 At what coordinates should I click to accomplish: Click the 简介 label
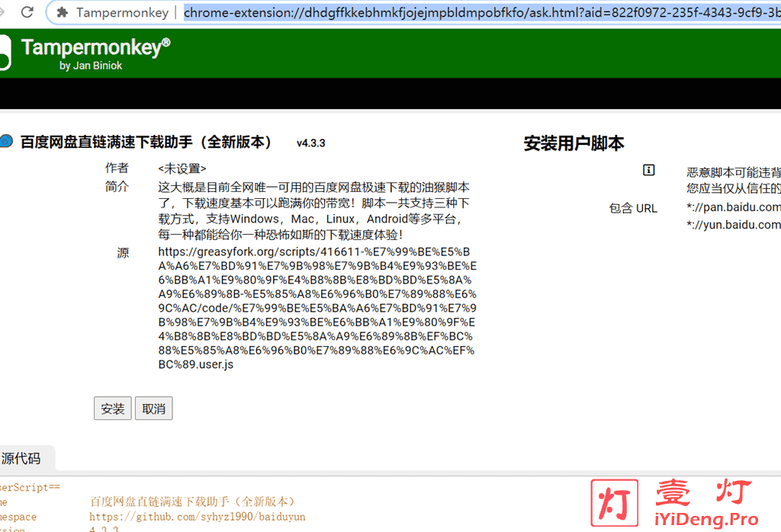click(x=117, y=187)
